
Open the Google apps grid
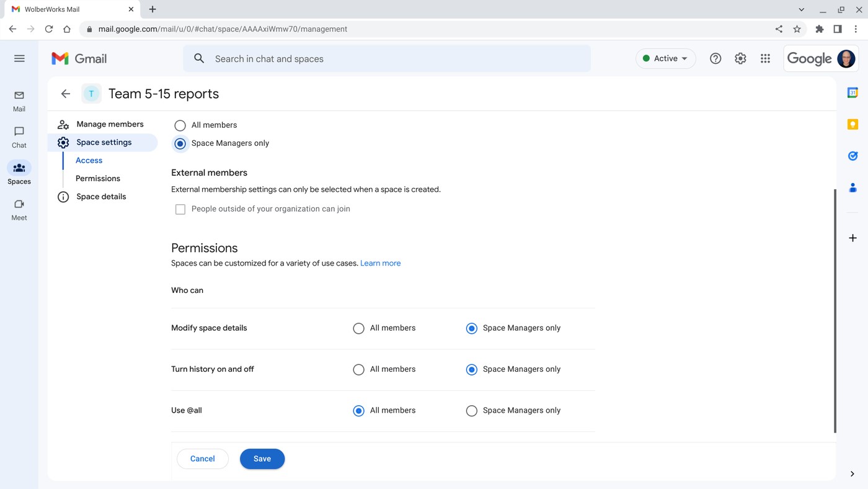(x=765, y=58)
